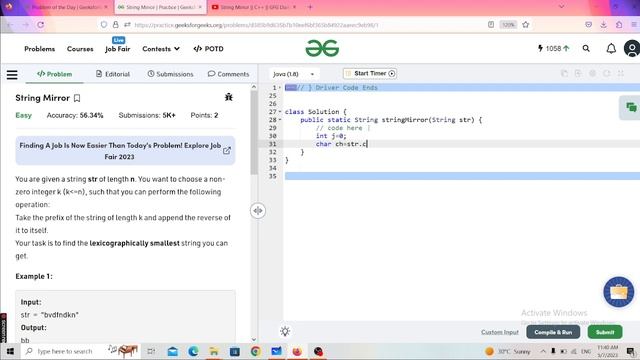
Task: Click the GeeksforGeeks logo
Action: 322,48
